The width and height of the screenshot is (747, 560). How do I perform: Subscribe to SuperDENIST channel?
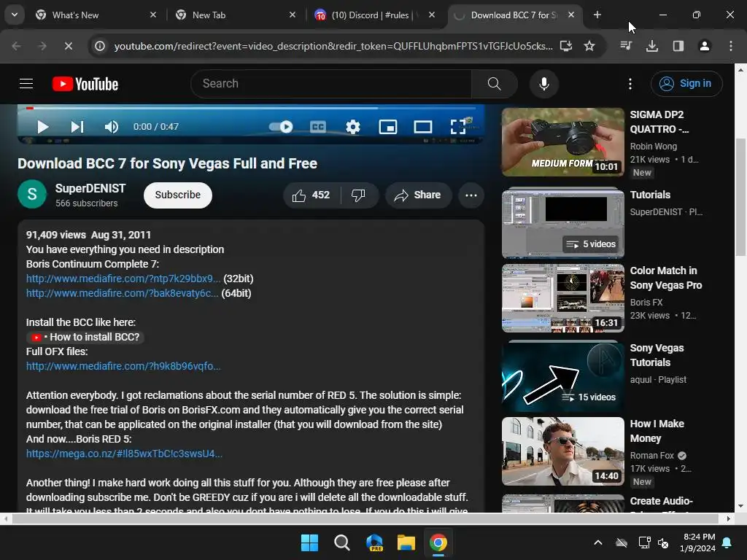point(178,195)
